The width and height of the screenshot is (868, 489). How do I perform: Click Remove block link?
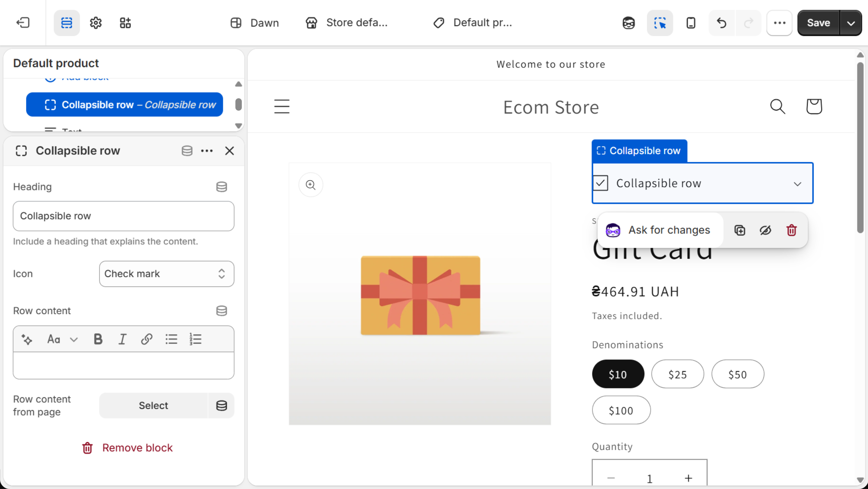[x=127, y=448]
